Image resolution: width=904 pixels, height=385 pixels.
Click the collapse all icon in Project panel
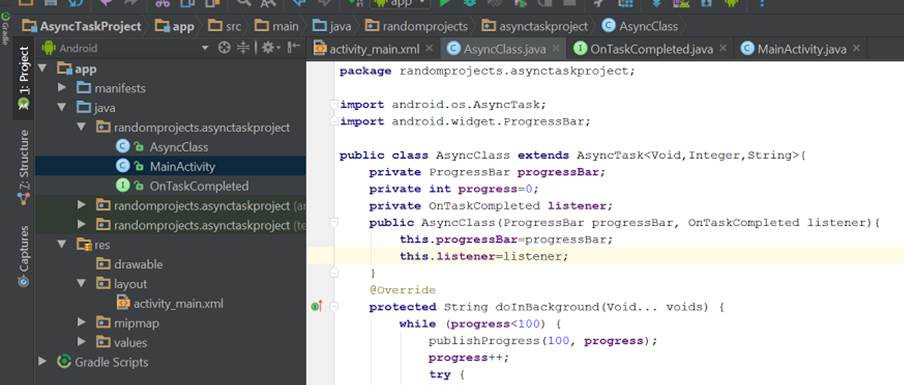243,48
